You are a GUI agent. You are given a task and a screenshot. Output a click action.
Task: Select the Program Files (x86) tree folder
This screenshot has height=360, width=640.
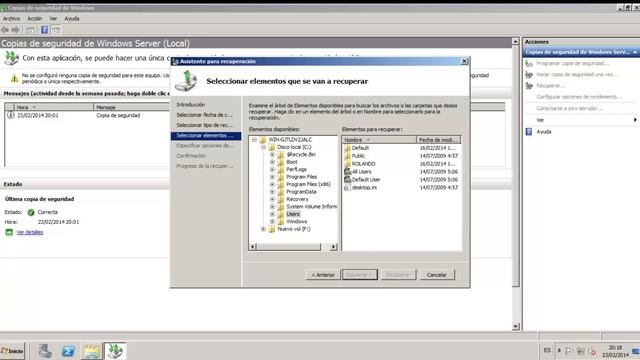(308, 184)
